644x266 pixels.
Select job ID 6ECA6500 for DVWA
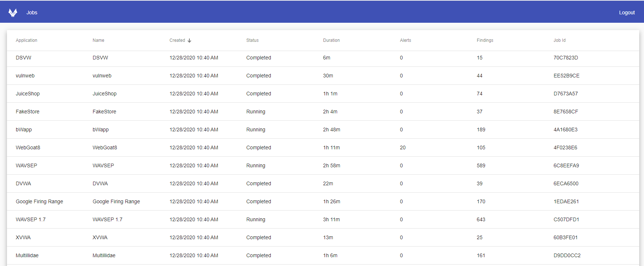coord(566,183)
